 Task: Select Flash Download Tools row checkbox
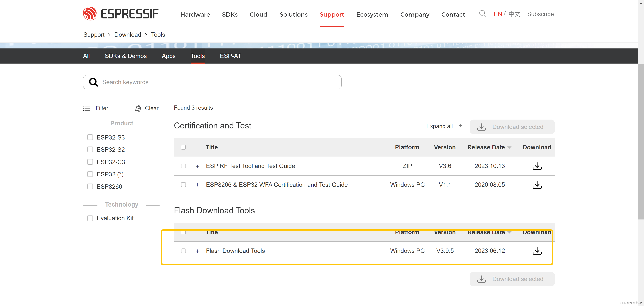pos(183,251)
